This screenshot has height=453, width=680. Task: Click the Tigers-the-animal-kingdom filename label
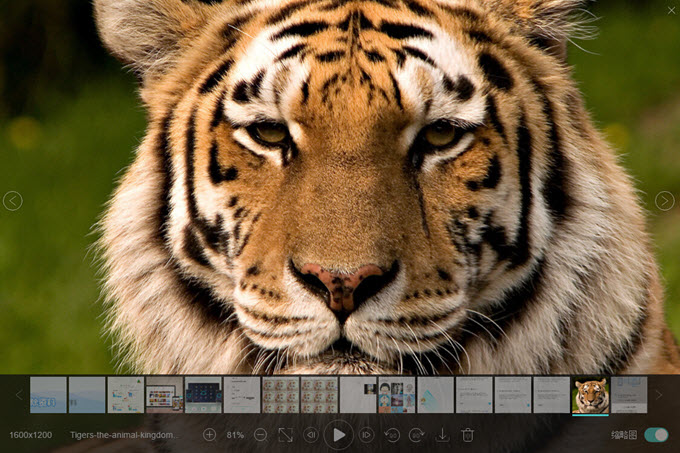pyautogui.click(x=122, y=435)
